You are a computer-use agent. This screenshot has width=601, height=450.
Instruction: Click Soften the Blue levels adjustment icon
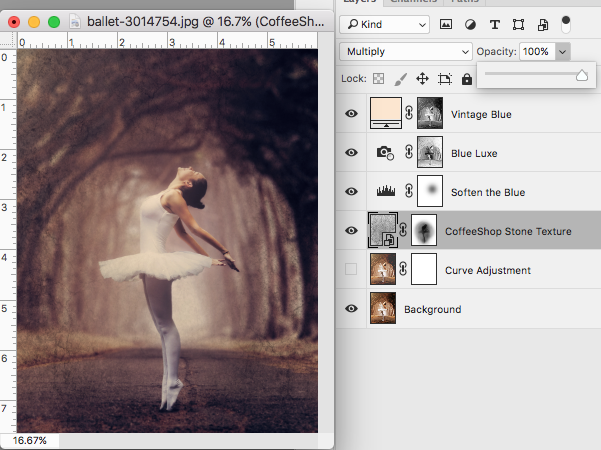pos(386,191)
